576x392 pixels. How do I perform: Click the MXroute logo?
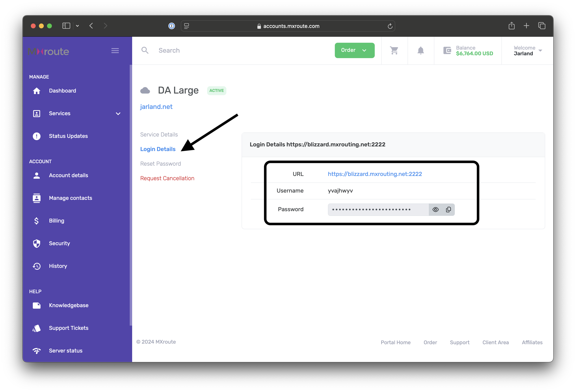point(48,51)
